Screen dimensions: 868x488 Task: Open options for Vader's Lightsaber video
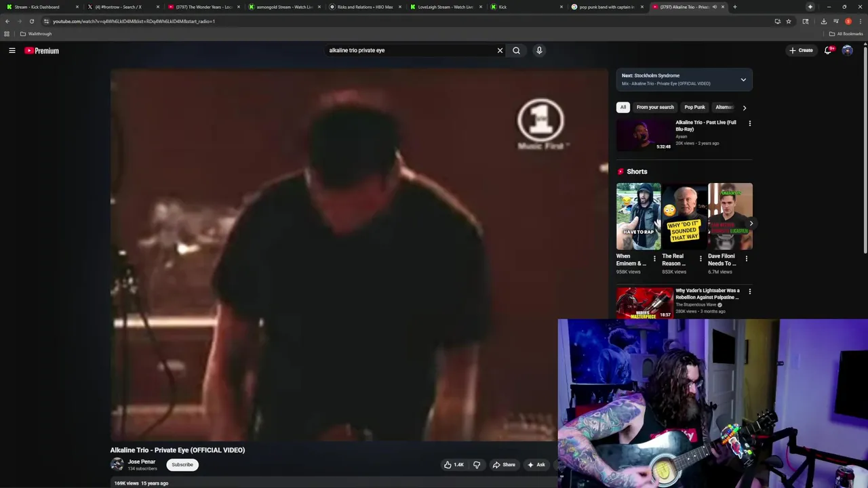(x=749, y=291)
